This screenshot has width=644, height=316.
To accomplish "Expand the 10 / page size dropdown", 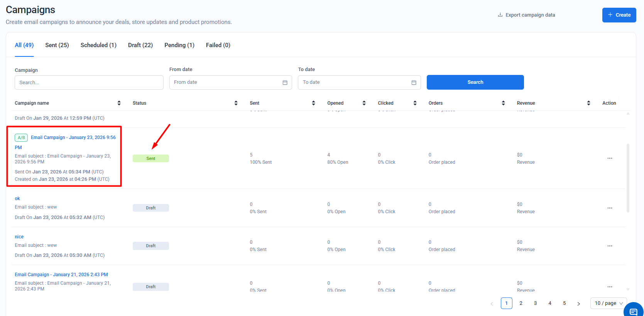I will [608, 303].
